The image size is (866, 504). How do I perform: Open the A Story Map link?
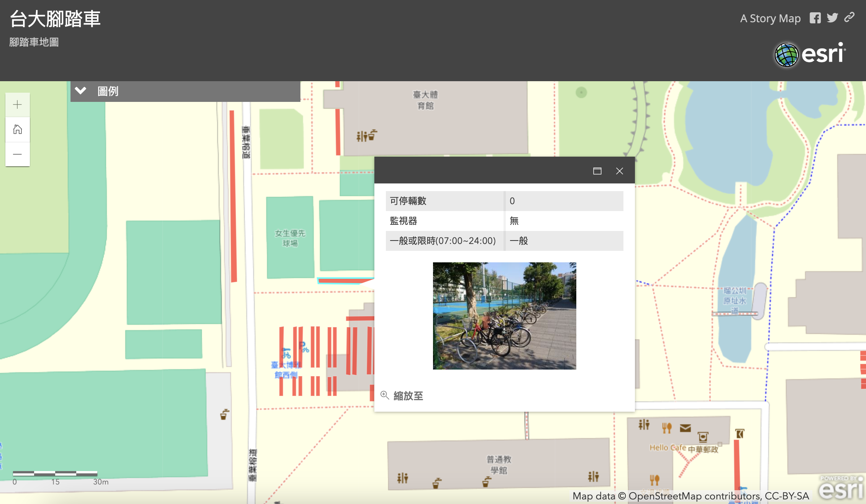770,18
